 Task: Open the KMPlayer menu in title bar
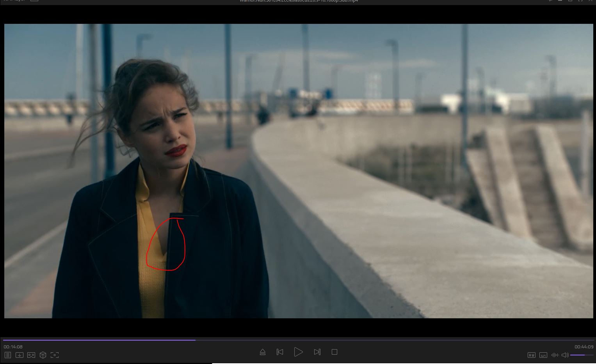coord(14,1)
